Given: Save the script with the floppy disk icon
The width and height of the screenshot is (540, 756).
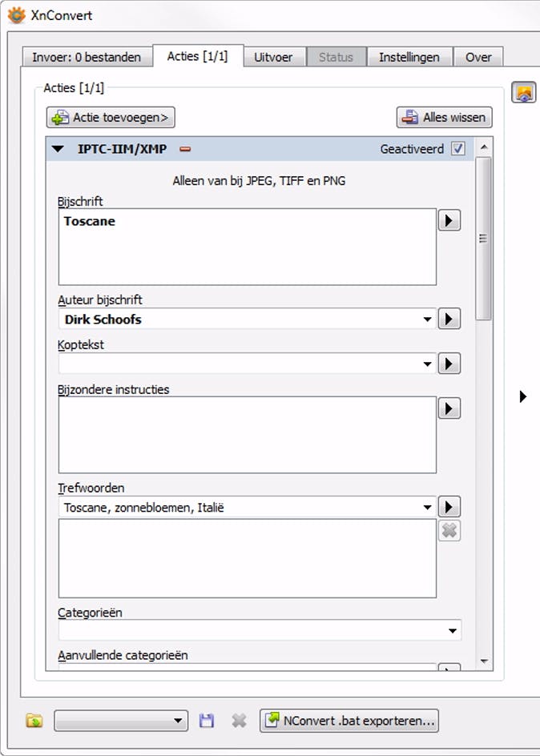Looking at the screenshot, I should (207, 722).
